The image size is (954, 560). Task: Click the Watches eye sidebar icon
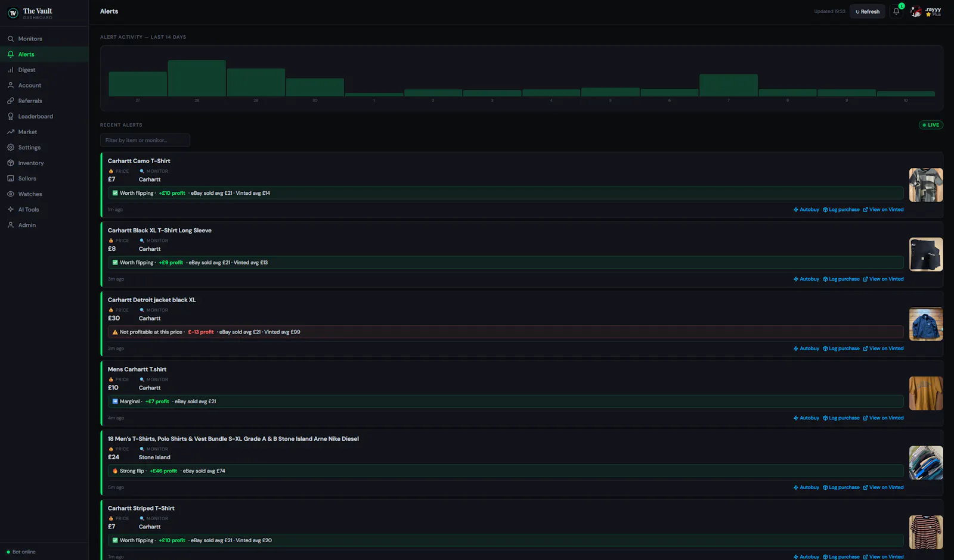[x=11, y=194]
